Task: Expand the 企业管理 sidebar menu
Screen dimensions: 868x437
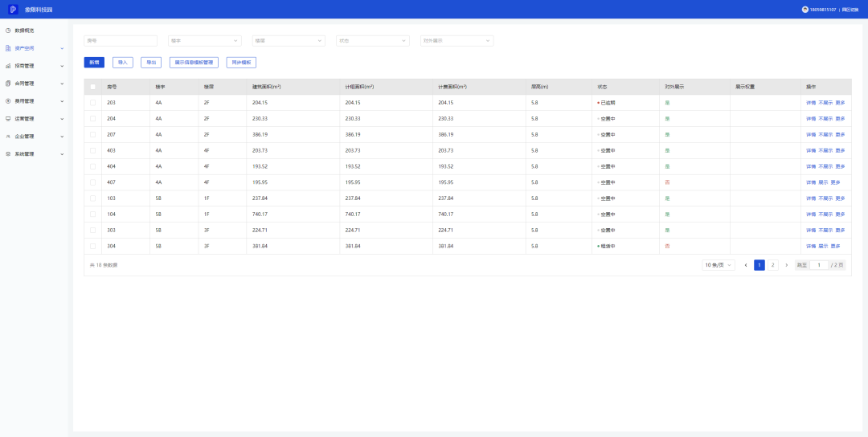Action: coord(34,137)
